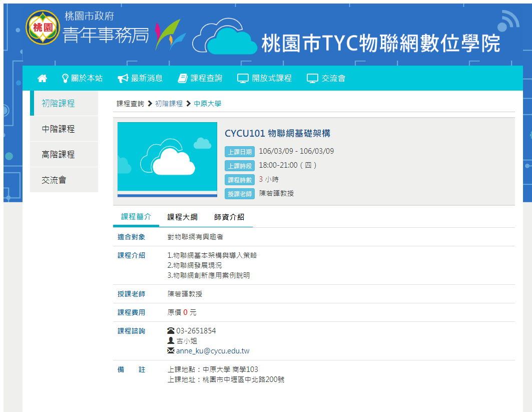This screenshot has height=412, width=532.
Task: Switch to the 師資介紹 tab
Action: [x=229, y=217]
